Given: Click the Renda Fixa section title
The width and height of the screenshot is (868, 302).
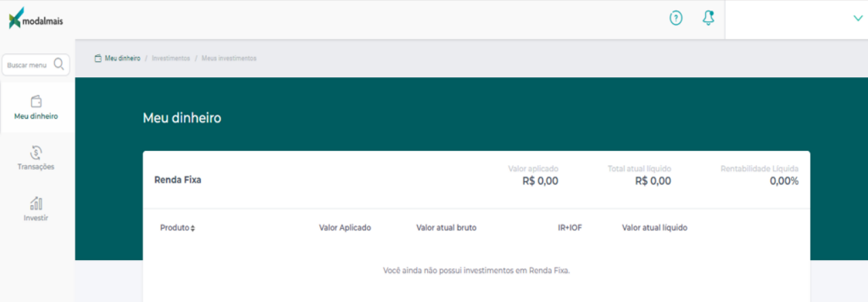Looking at the screenshot, I should click(x=178, y=180).
